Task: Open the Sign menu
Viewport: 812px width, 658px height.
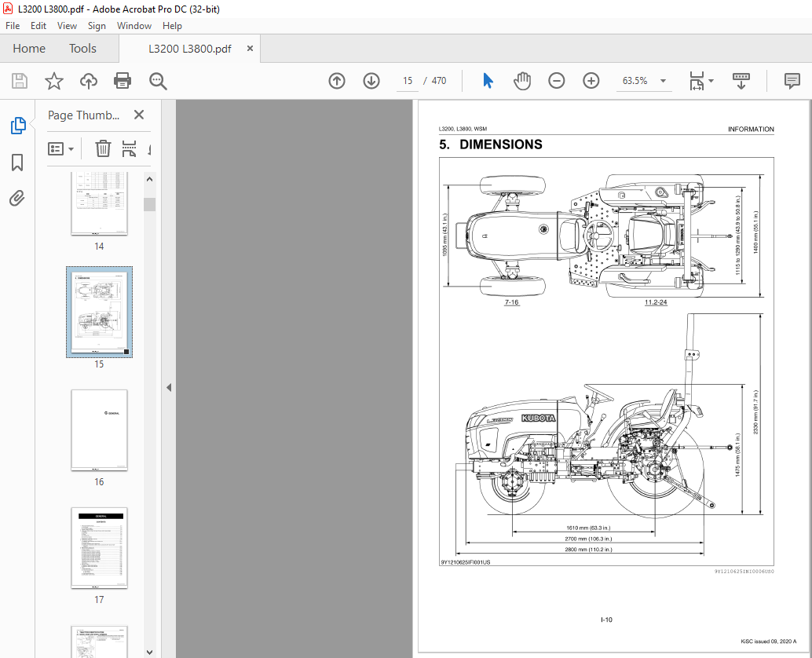Action: pos(97,26)
